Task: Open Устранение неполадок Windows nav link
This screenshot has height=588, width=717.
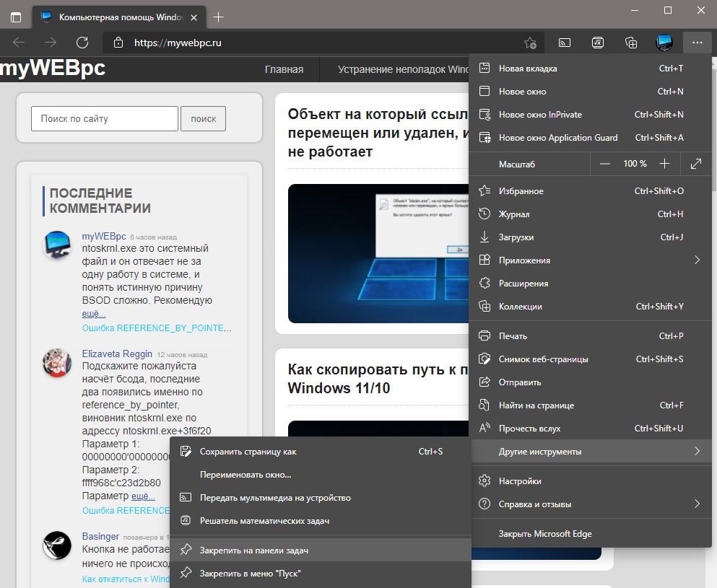Action: 404,69
